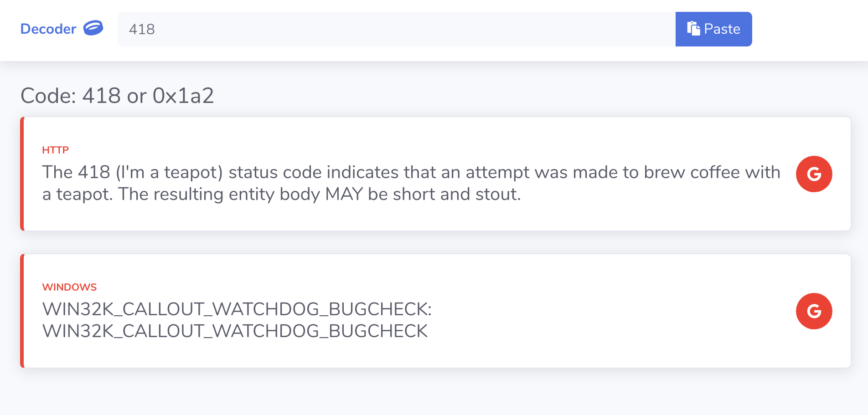The height and width of the screenshot is (415, 868).
Task: Click the blue swoosh logo icon
Action: pos(93,28)
